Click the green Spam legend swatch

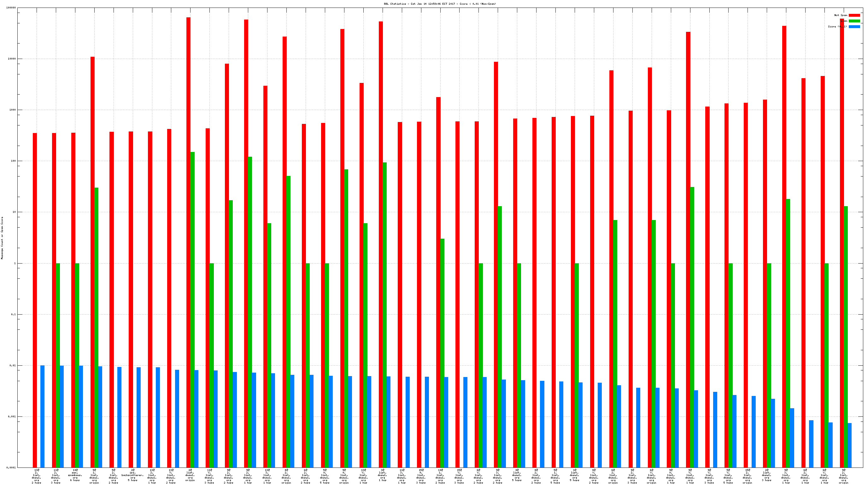pos(854,21)
